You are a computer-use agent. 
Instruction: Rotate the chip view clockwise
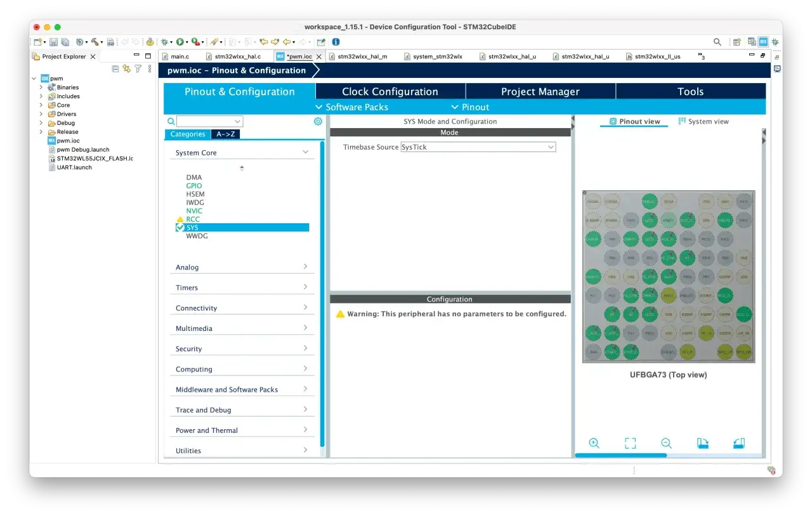[702, 443]
